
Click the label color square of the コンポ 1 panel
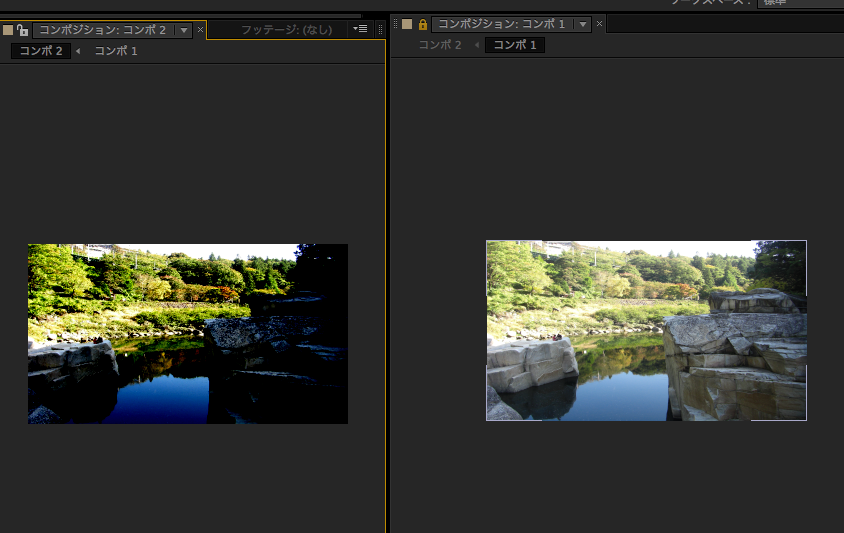tap(407, 24)
